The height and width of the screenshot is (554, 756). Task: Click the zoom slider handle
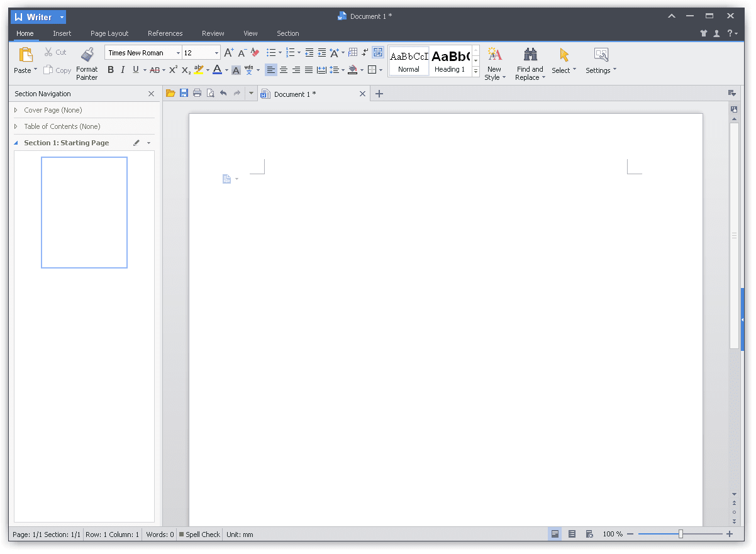pyautogui.click(x=681, y=534)
